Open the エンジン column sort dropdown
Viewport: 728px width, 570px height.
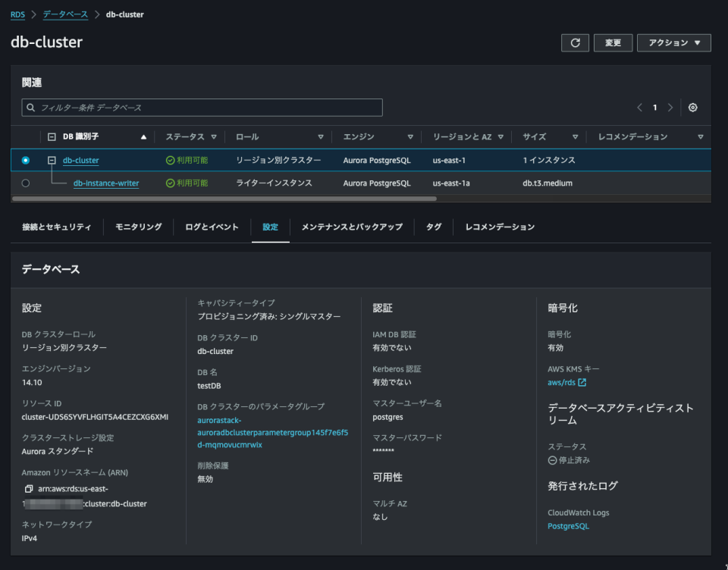tap(409, 136)
